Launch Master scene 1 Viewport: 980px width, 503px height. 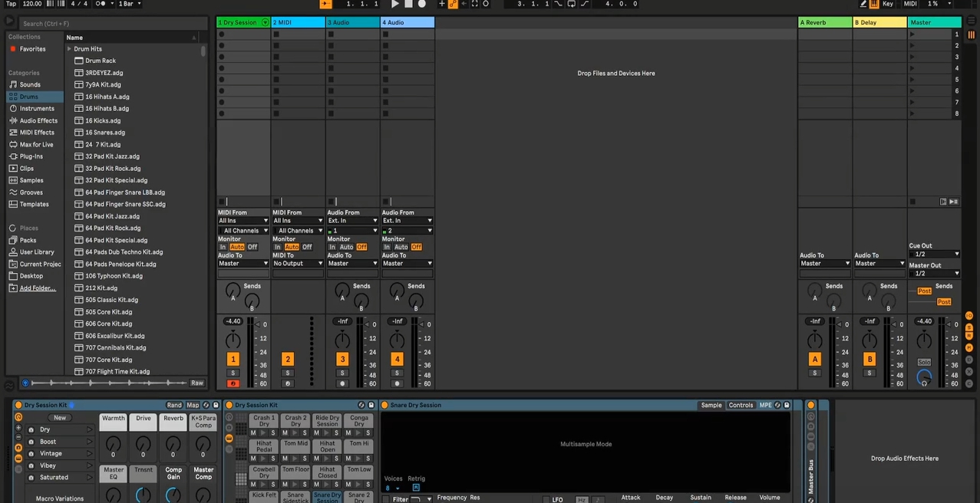coord(912,35)
